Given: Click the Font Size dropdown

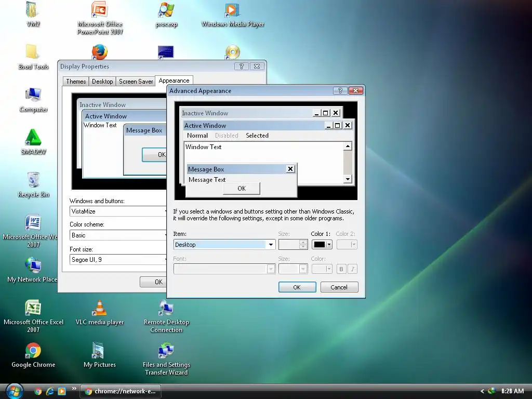Looking at the screenshot, I should coord(293,269).
